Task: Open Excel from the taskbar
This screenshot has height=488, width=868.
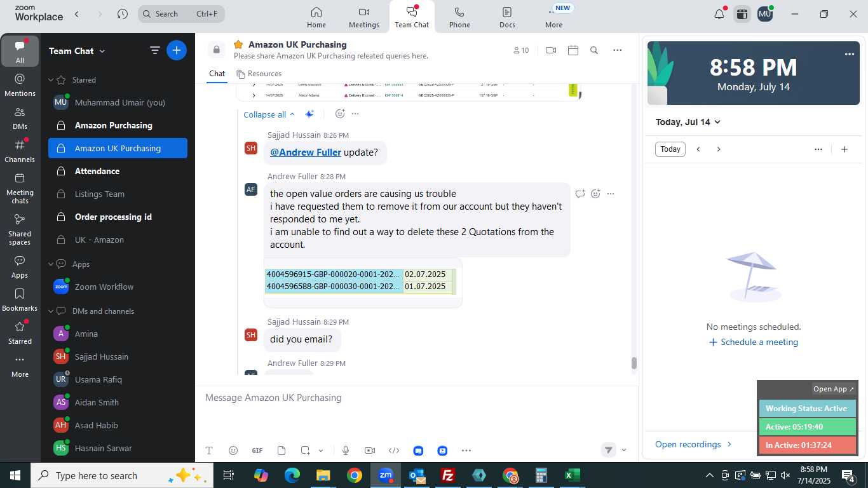Action: (x=572, y=475)
